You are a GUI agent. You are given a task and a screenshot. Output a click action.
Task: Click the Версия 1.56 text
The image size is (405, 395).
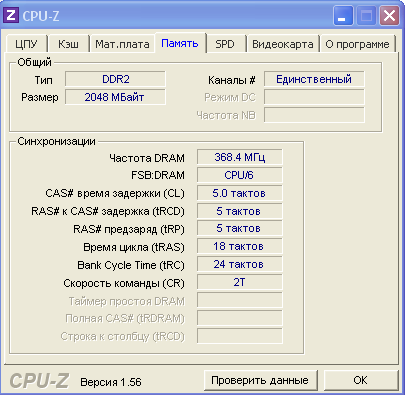(111, 382)
